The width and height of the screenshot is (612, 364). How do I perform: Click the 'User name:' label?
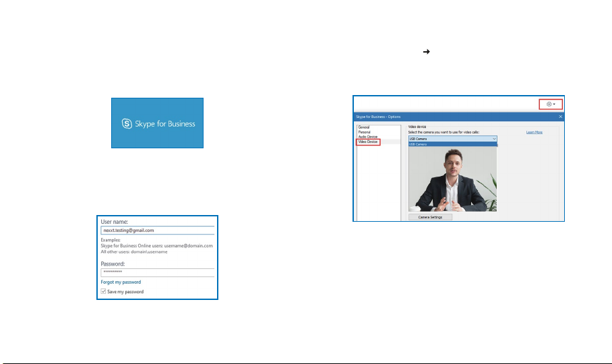point(114,222)
